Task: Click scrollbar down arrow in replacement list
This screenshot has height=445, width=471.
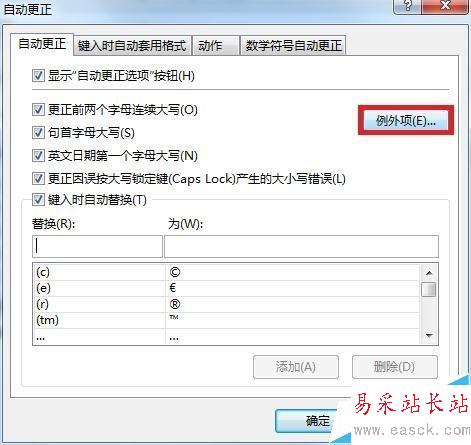Action: [429, 335]
